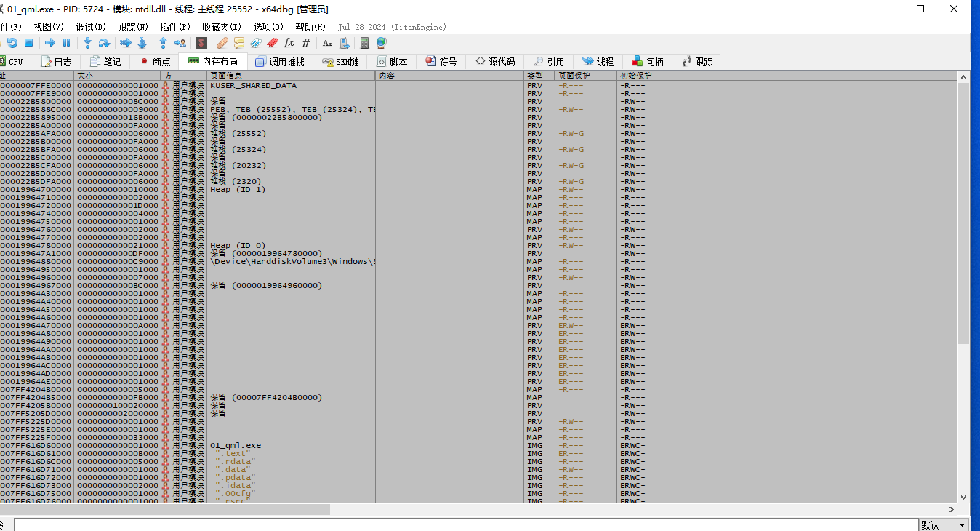Select the KUSER_SHARED_DATA row

478,85
